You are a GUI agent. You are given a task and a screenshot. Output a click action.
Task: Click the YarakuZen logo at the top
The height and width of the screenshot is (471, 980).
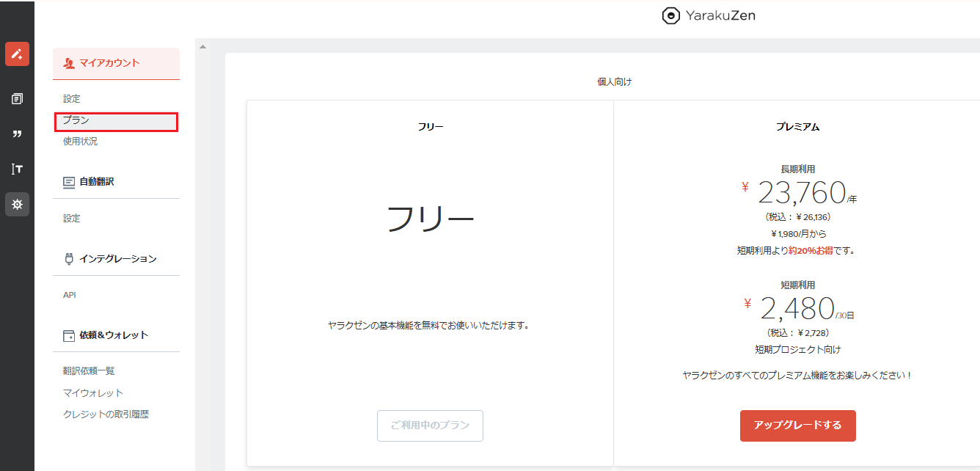click(708, 16)
